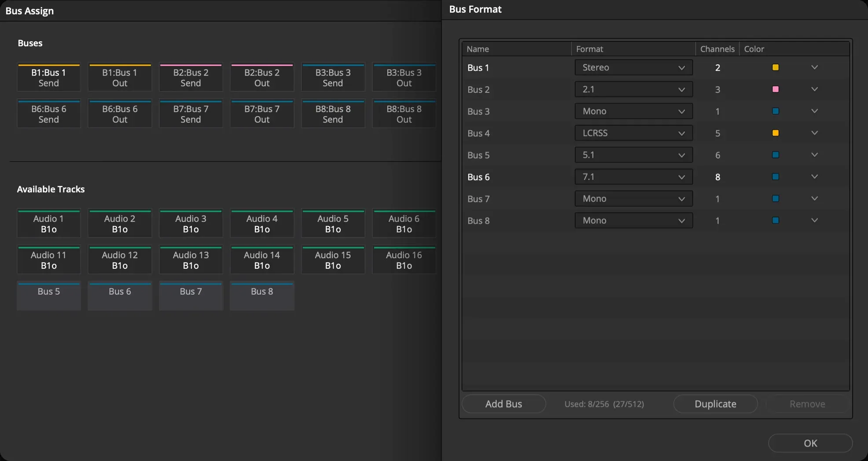The image size is (868, 461).
Task: Click the Duplicate button
Action: [715, 404]
